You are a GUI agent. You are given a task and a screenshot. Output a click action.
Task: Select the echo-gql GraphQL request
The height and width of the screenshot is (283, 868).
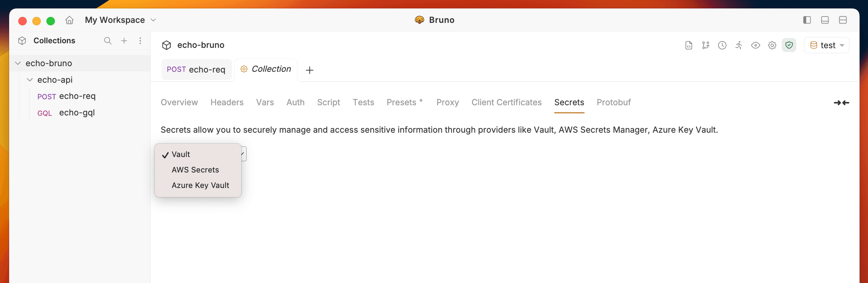(x=77, y=113)
